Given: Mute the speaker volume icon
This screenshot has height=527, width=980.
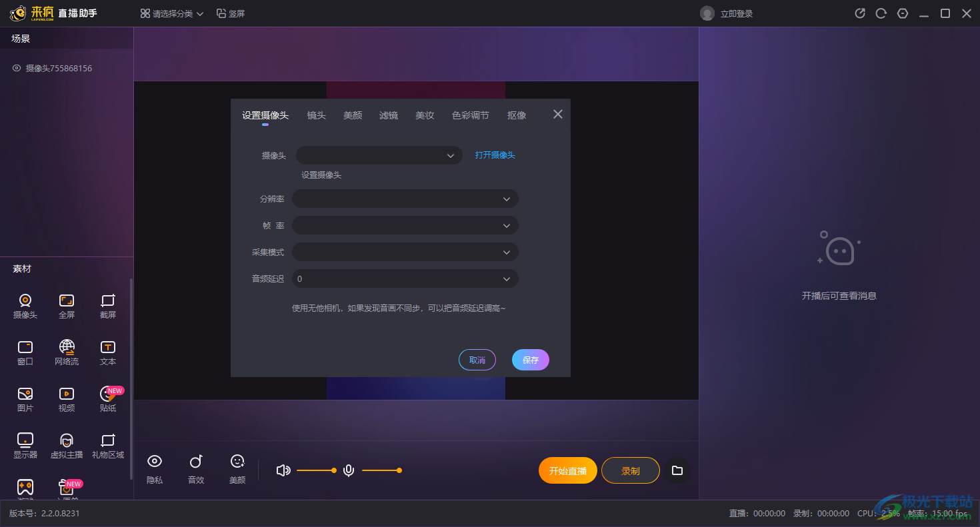Looking at the screenshot, I should 283,470.
